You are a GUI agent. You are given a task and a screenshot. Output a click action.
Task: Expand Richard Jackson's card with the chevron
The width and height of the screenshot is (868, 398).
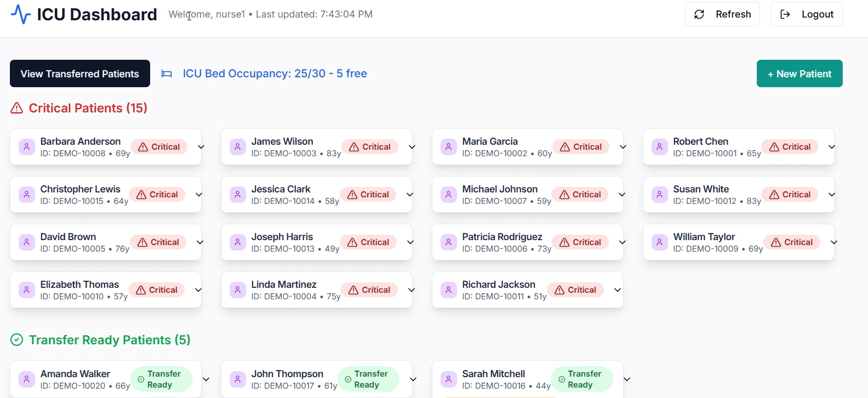617,290
